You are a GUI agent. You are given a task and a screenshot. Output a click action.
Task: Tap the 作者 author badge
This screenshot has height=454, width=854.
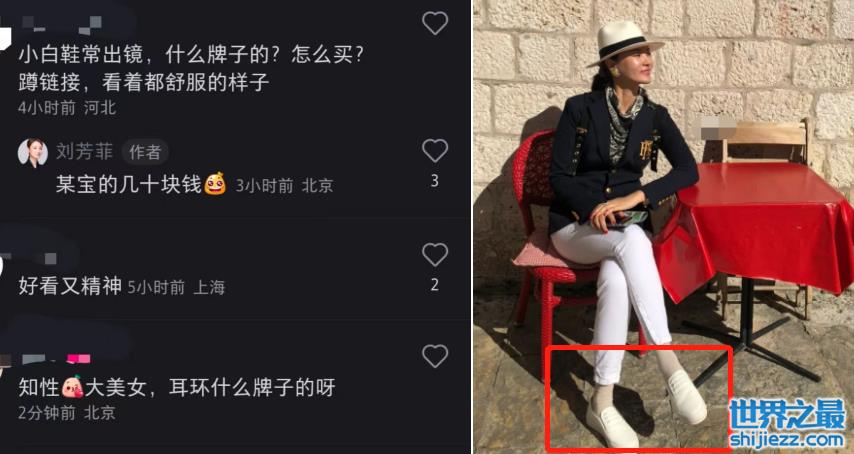(x=145, y=152)
